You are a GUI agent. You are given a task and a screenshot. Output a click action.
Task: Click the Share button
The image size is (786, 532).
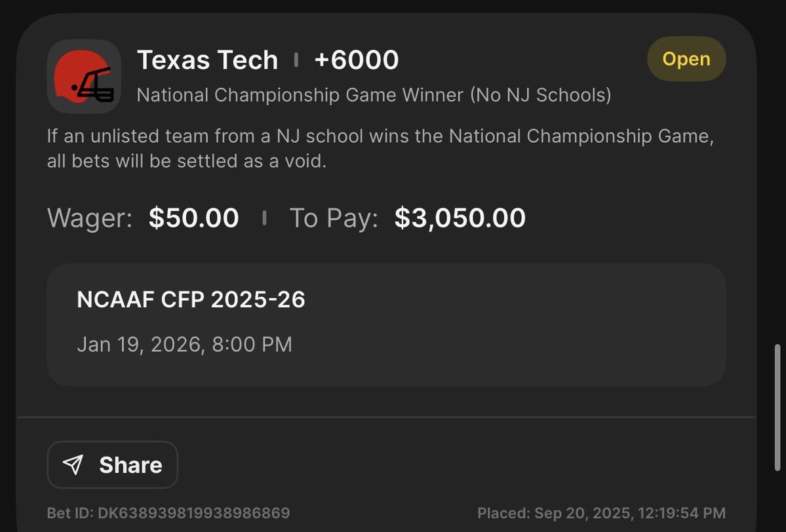pos(112,465)
